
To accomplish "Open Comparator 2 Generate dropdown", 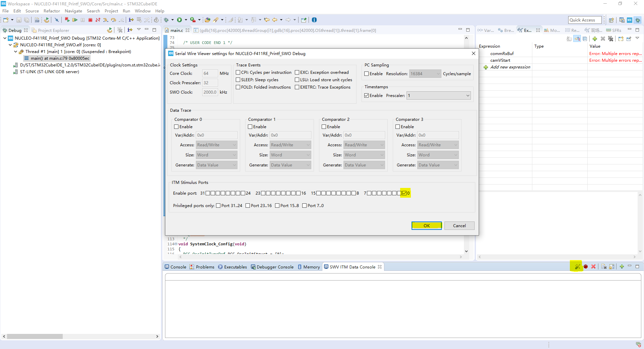I will (x=364, y=165).
